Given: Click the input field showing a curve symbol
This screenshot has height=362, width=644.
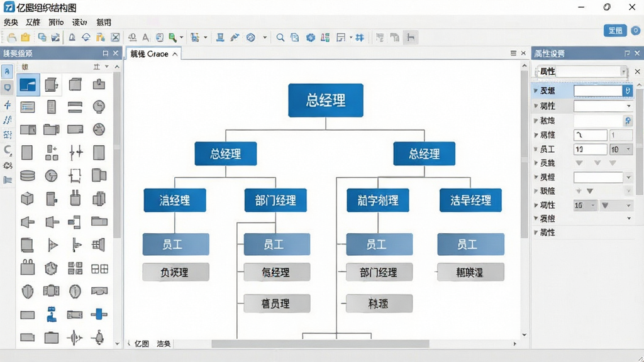Looking at the screenshot, I should click(x=590, y=134).
